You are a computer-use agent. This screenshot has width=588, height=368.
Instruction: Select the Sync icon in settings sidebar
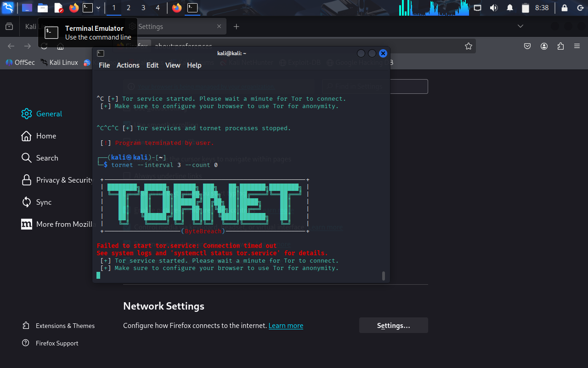point(27,202)
